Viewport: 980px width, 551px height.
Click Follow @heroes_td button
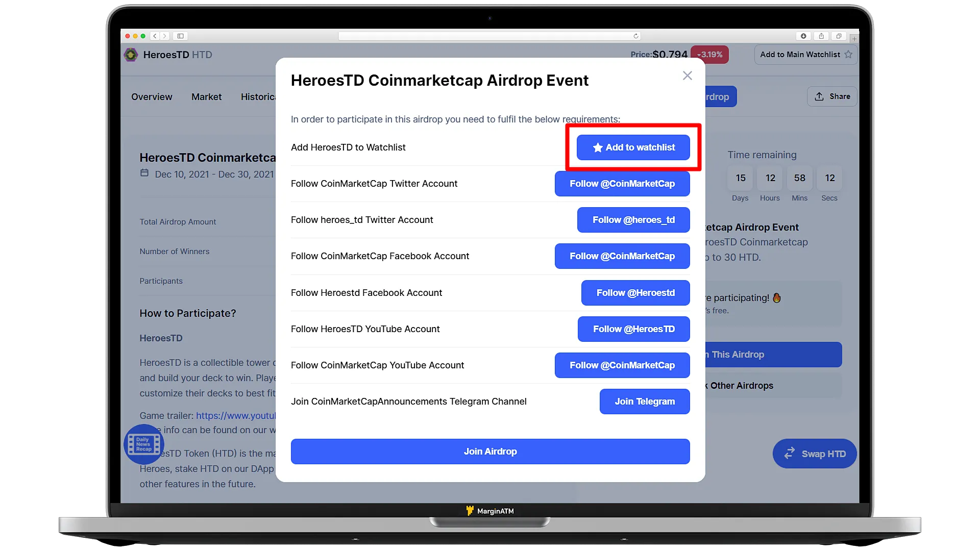[x=633, y=220]
